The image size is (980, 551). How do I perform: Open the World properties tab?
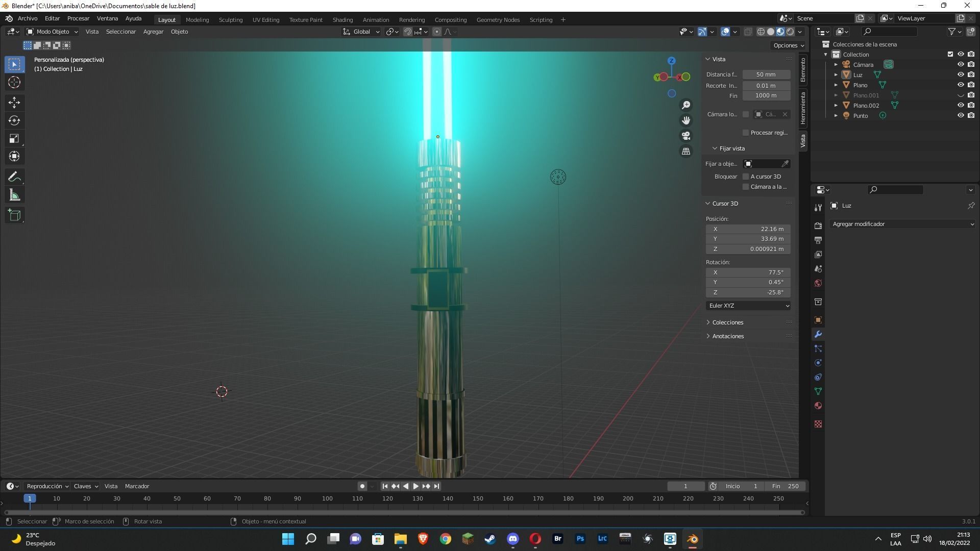pos(818,283)
